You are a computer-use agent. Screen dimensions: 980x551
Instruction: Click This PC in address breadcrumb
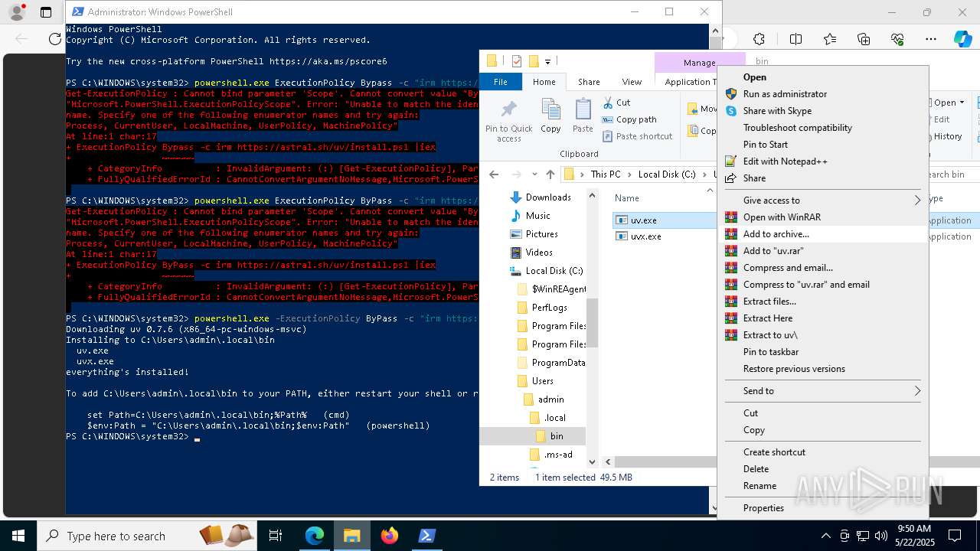606,174
